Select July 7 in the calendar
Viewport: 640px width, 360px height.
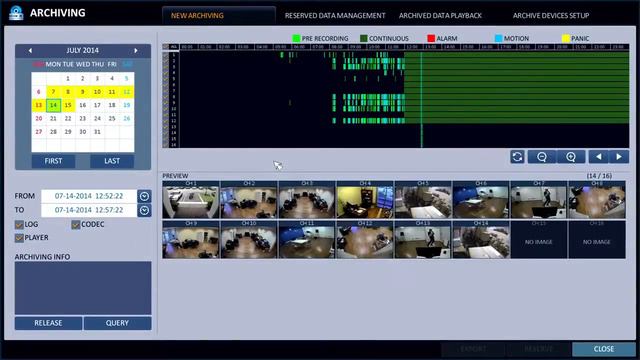(53, 92)
